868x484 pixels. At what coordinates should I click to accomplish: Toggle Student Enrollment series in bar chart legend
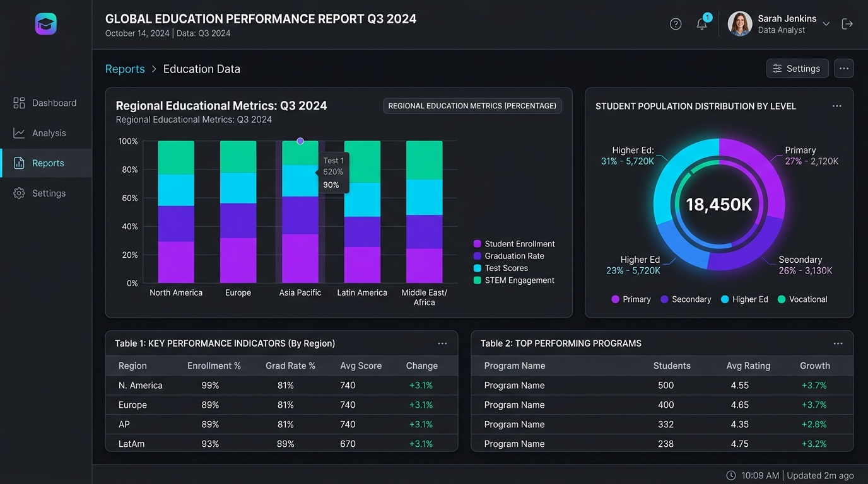coord(514,244)
